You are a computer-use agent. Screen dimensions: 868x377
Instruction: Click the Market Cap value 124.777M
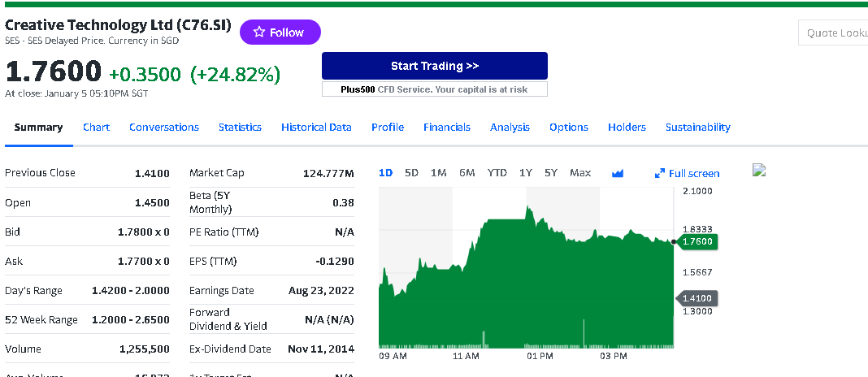pos(328,173)
